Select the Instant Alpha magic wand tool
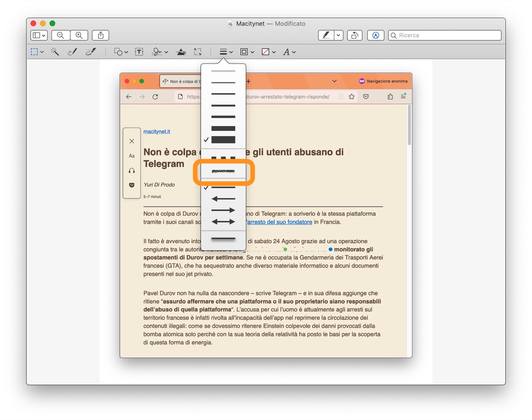The image size is (532, 420). pos(55,52)
